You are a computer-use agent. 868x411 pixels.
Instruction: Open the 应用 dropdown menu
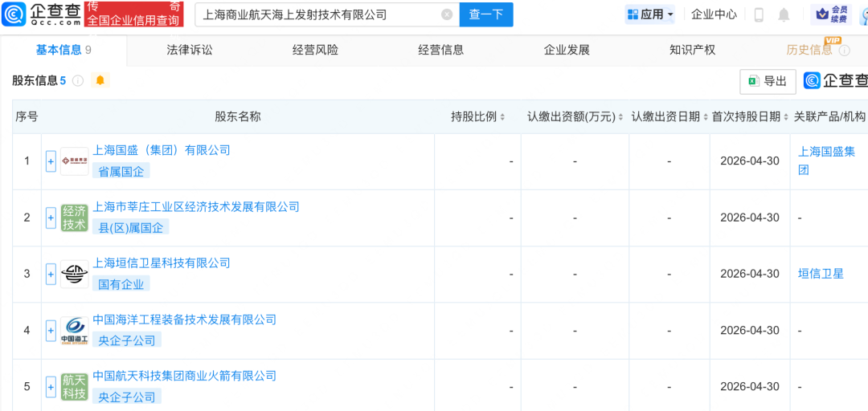pos(650,14)
